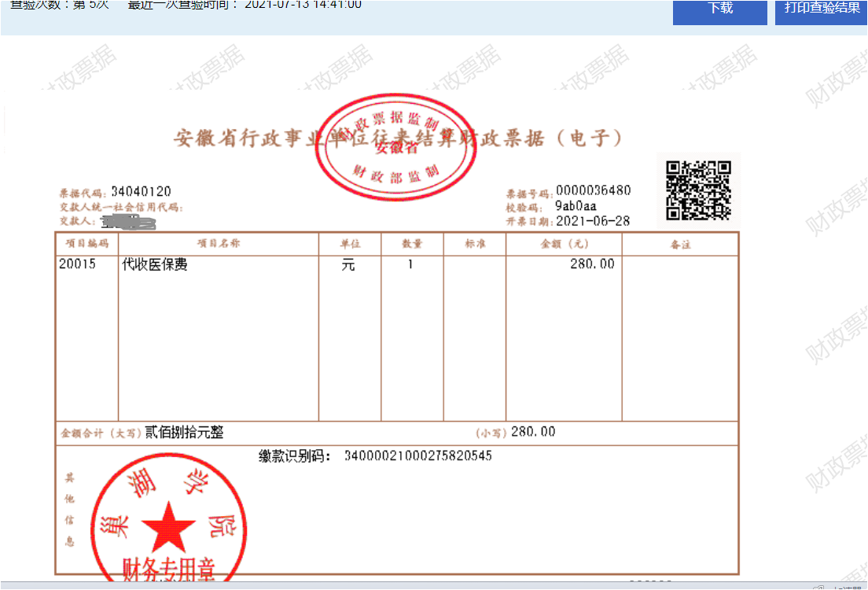Click the 280.00 amount in the table row
The image size is (868, 590).
tap(592, 264)
